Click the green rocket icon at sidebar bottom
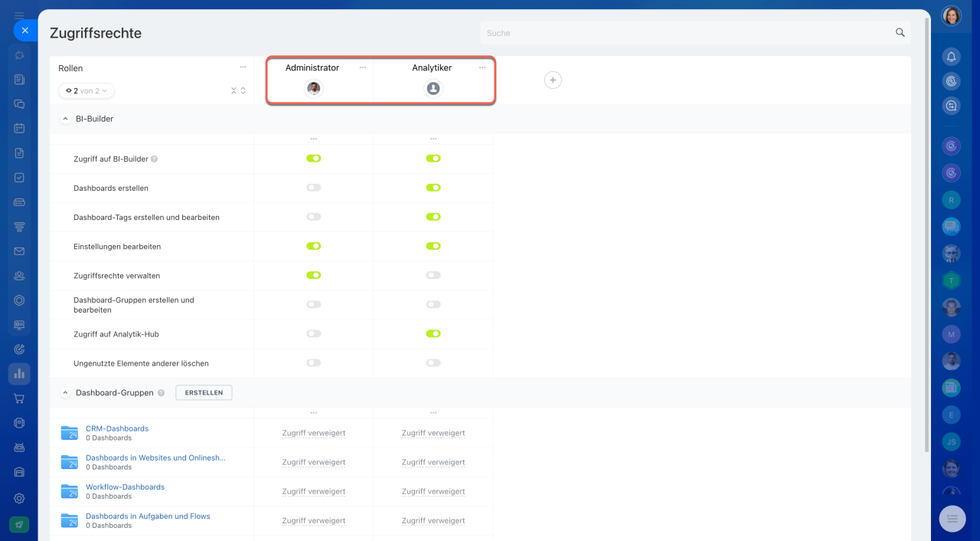The width and height of the screenshot is (980, 541). 19,525
